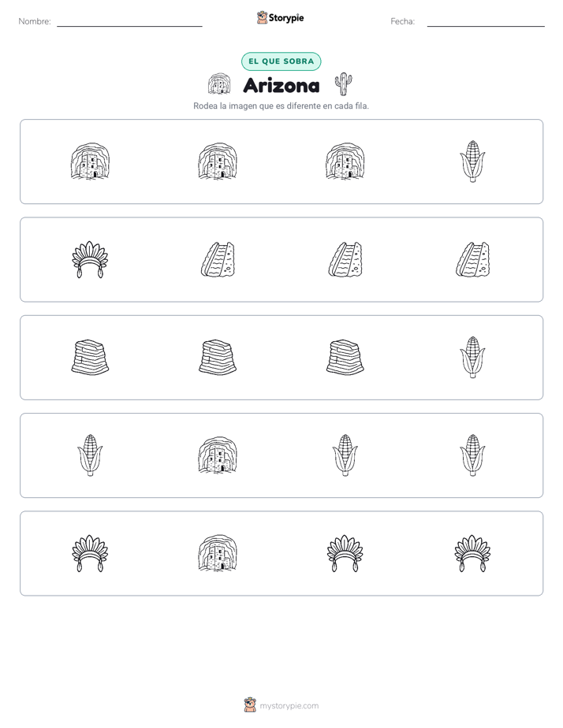Circle the feather headdress in row two
563x728 pixels.
90,259
